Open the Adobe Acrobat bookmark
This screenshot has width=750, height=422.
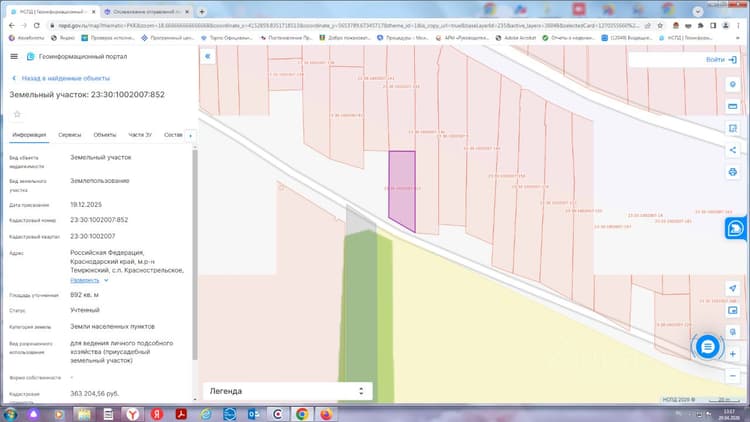(516, 37)
